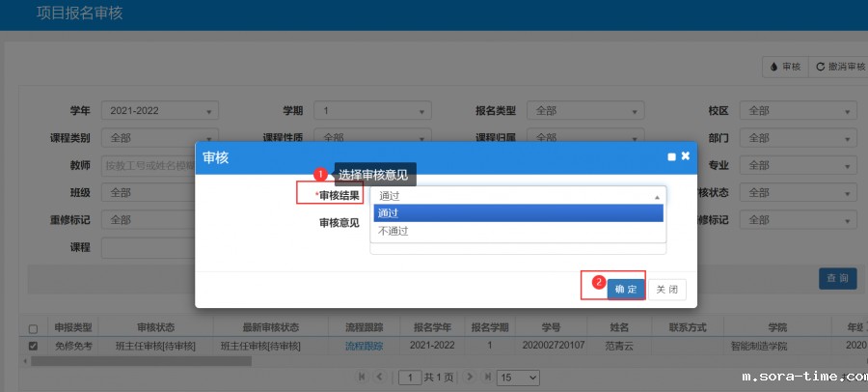Image resolution: width=868 pixels, height=392 pixels.
Task: Choose 不通过 option in the dropdown list
Action: pos(518,231)
